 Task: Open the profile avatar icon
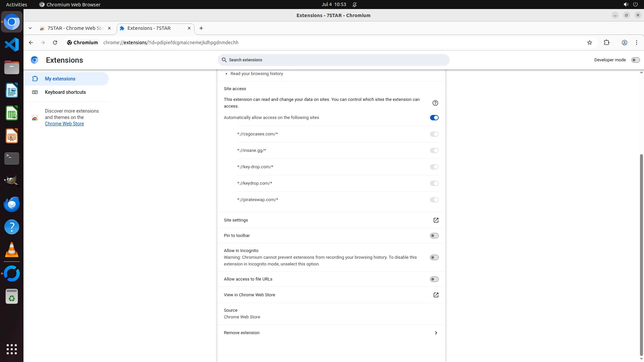point(624,43)
